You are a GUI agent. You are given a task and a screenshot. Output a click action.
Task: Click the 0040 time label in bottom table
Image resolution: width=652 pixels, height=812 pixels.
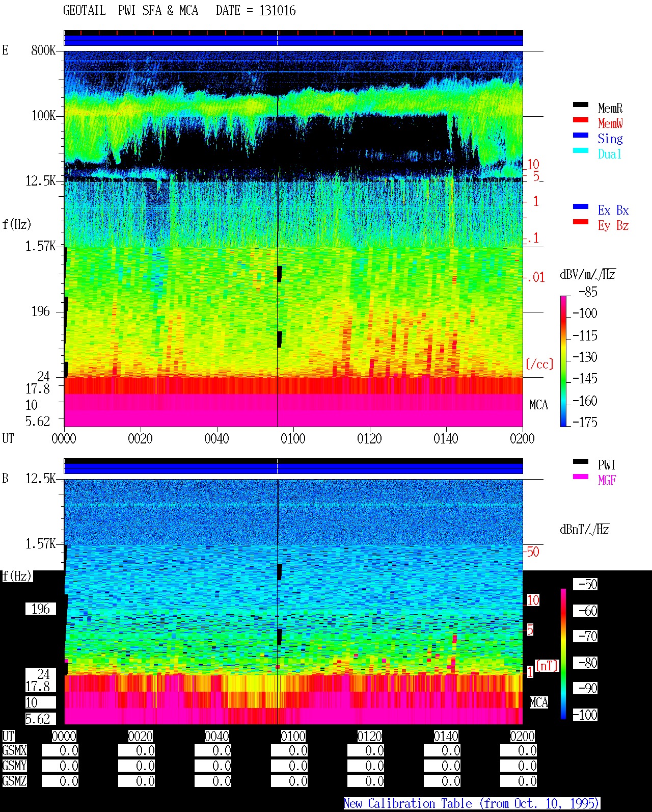click(217, 736)
